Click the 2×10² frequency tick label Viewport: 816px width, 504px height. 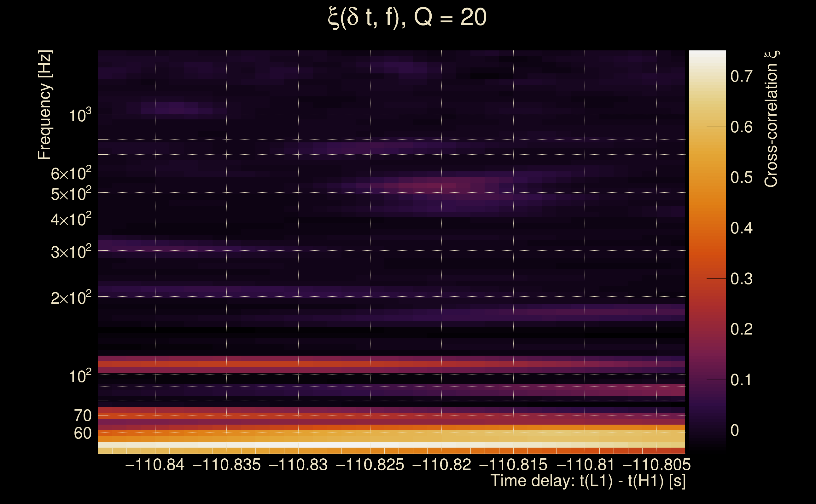[71, 298]
